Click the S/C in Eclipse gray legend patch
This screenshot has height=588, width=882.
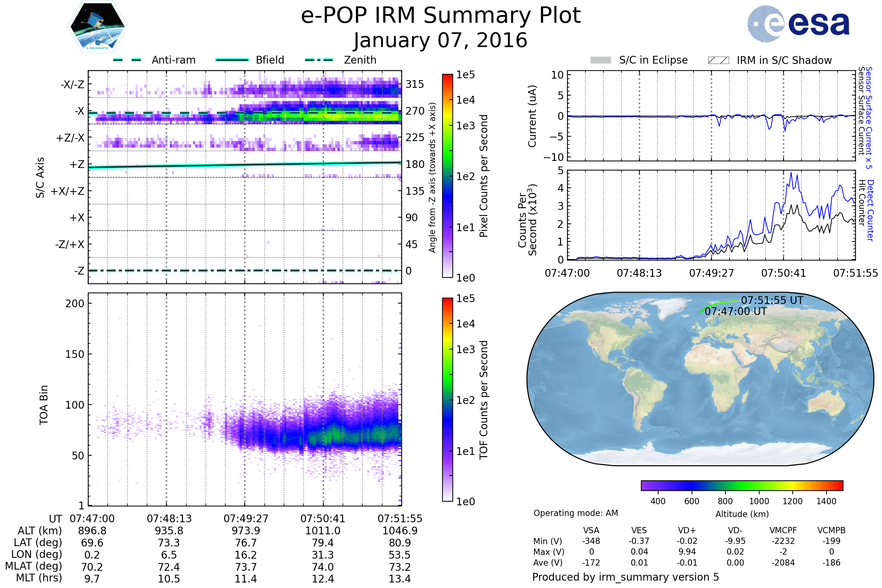coord(601,60)
